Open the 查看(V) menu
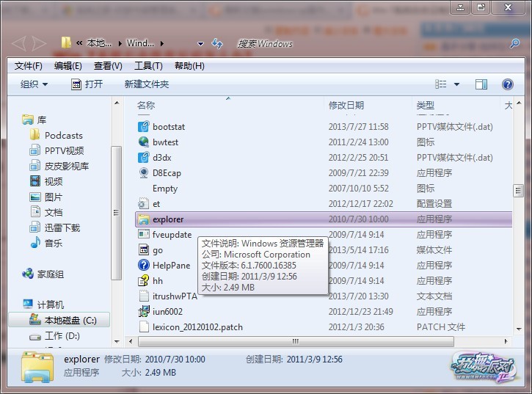The image size is (532, 394). 108,66
